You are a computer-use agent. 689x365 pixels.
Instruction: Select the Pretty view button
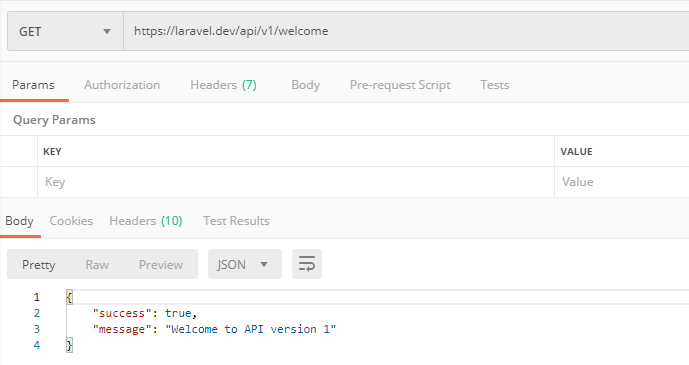pyautogui.click(x=39, y=264)
